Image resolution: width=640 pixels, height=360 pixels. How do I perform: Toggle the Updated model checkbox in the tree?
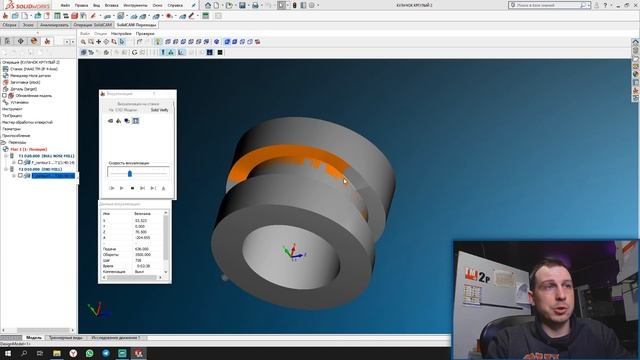(x=4, y=96)
